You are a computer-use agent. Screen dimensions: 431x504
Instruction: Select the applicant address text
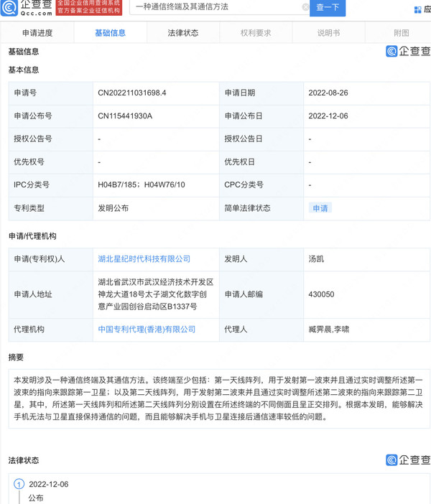pos(156,294)
